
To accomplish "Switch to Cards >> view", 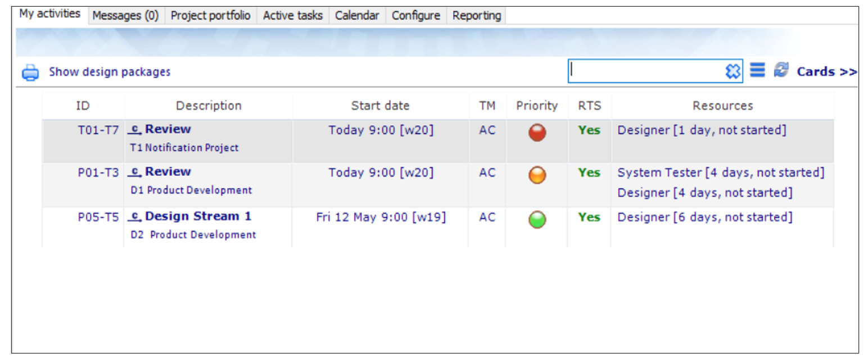I will click(x=826, y=71).
